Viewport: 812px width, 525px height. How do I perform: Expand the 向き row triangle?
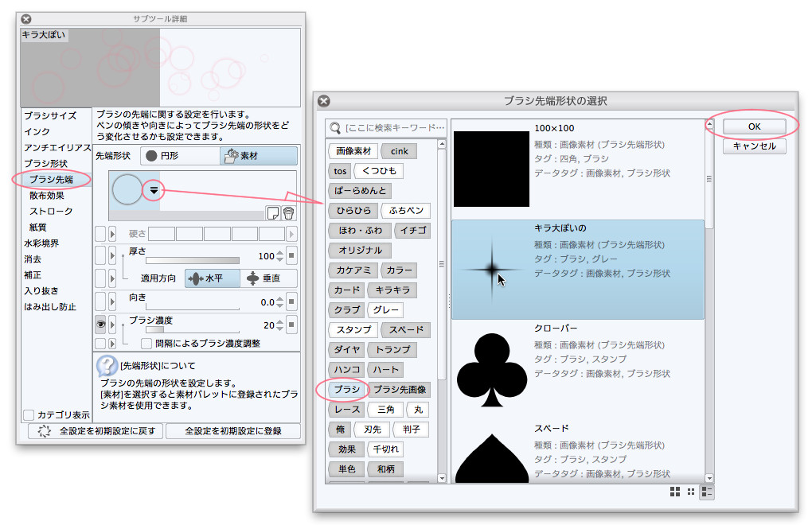(x=112, y=301)
